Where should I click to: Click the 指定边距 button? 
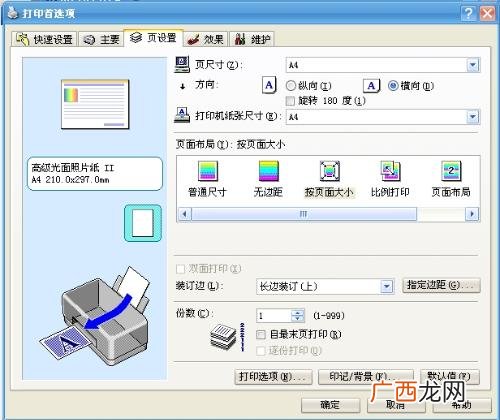coord(441,285)
